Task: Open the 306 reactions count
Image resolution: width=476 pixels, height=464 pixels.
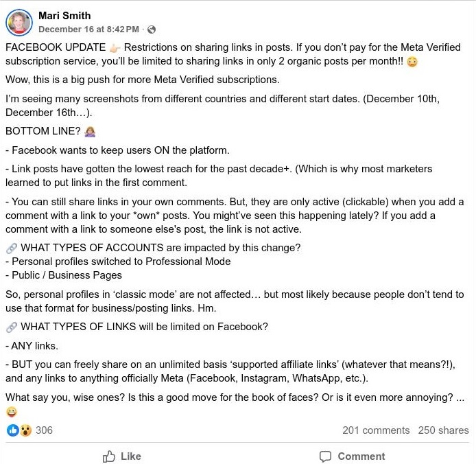Action: pos(44,430)
